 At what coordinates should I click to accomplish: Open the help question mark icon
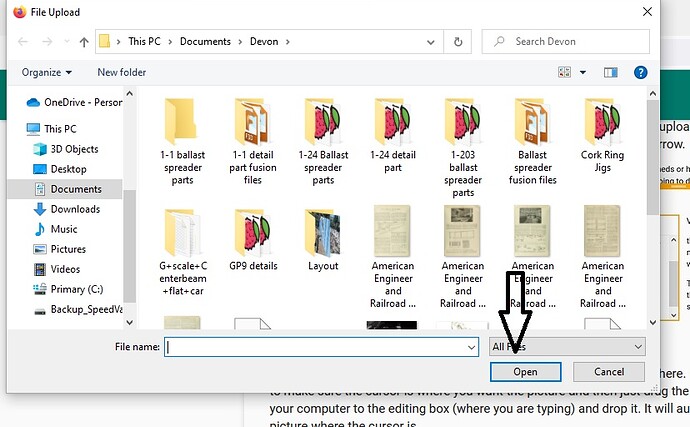coord(640,72)
